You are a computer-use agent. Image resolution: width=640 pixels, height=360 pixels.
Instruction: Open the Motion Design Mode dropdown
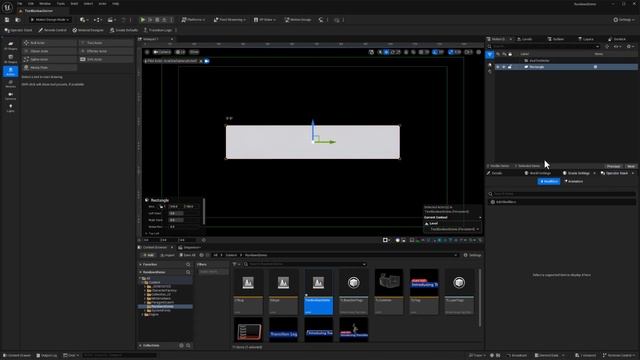coord(50,20)
